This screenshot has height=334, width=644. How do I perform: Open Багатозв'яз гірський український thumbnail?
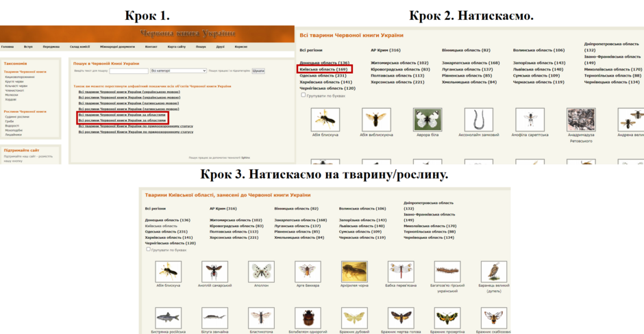click(447, 272)
